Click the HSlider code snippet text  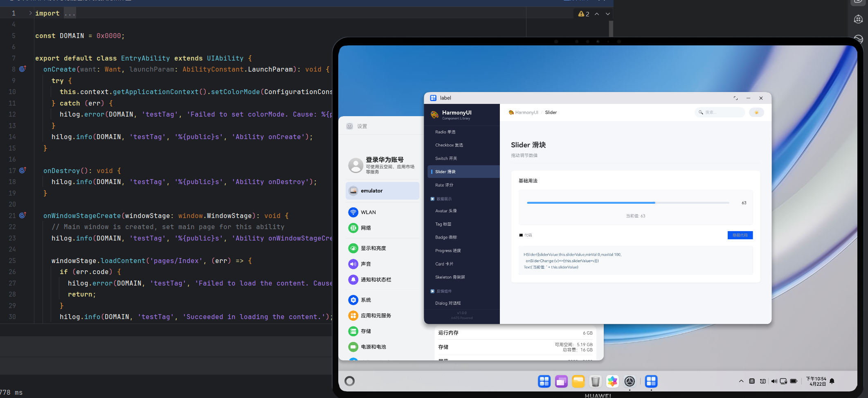pyautogui.click(x=572, y=261)
